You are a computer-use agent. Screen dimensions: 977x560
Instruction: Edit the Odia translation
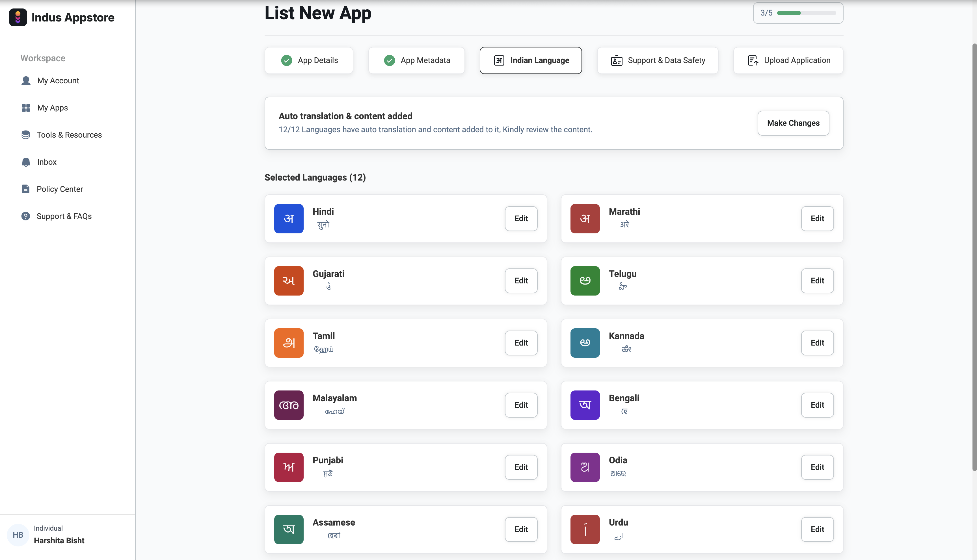pos(817,467)
